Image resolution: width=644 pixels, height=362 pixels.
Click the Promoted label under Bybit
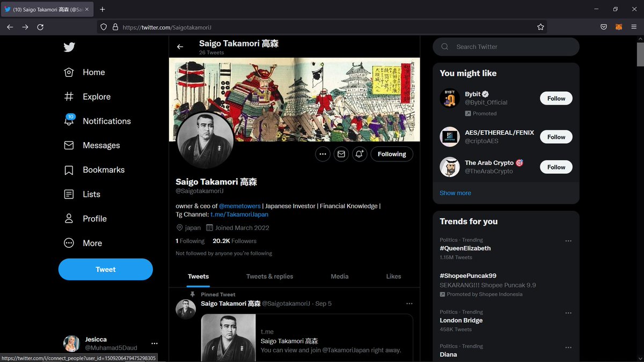click(x=481, y=114)
